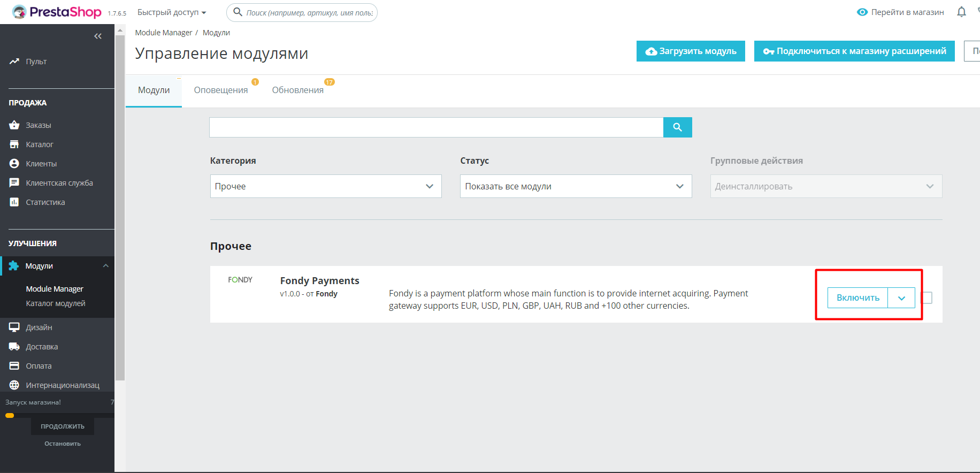Screen dimensions: 980x473
Task: Open the Групповые действия Деинсталлировать dropdown
Action: [x=826, y=186]
